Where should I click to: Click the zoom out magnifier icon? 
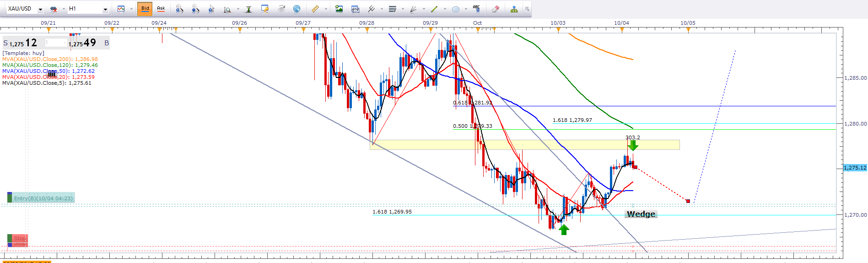coord(195,9)
